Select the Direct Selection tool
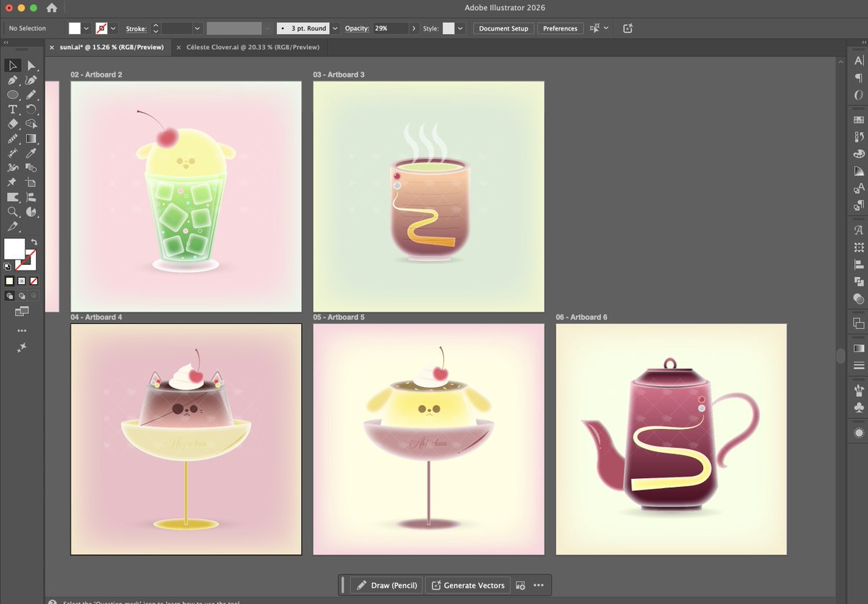The width and height of the screenshot is (868, 604). pos(31,66)
